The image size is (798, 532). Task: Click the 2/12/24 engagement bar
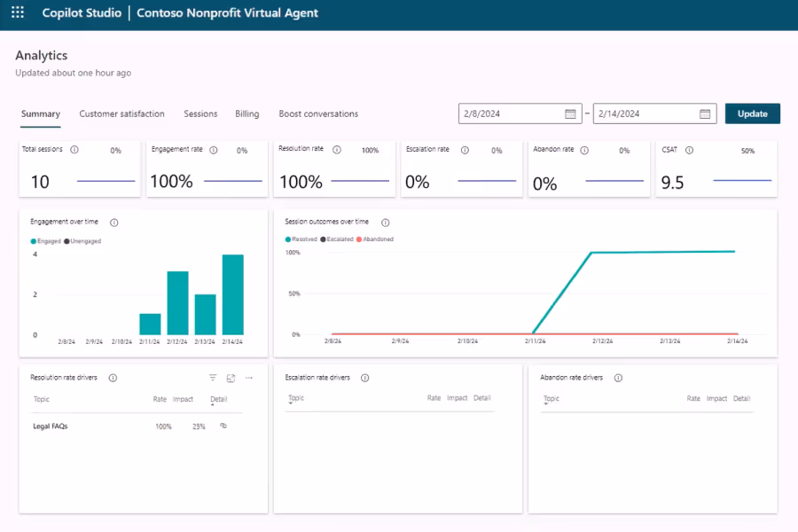[177, 303]
